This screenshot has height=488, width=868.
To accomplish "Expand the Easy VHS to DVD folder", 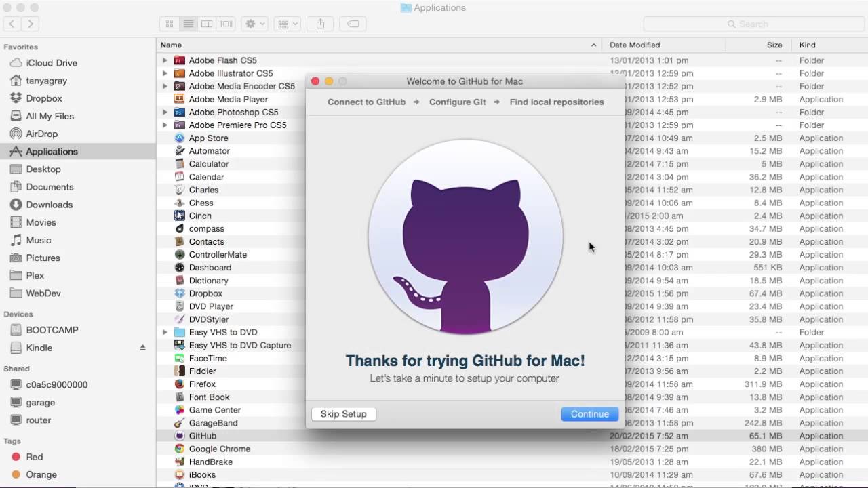I will (165, 332).
